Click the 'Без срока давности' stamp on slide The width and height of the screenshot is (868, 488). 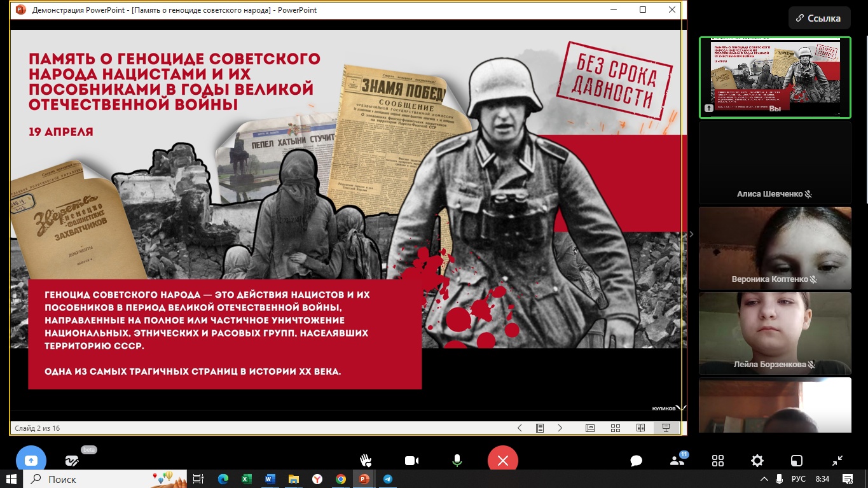point(614,81)
